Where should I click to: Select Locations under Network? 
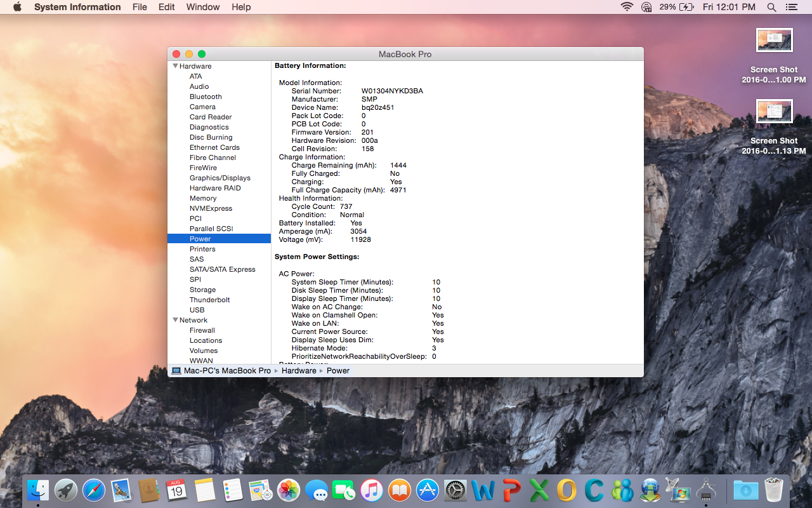pyautogui.click(x=206, y=340)
